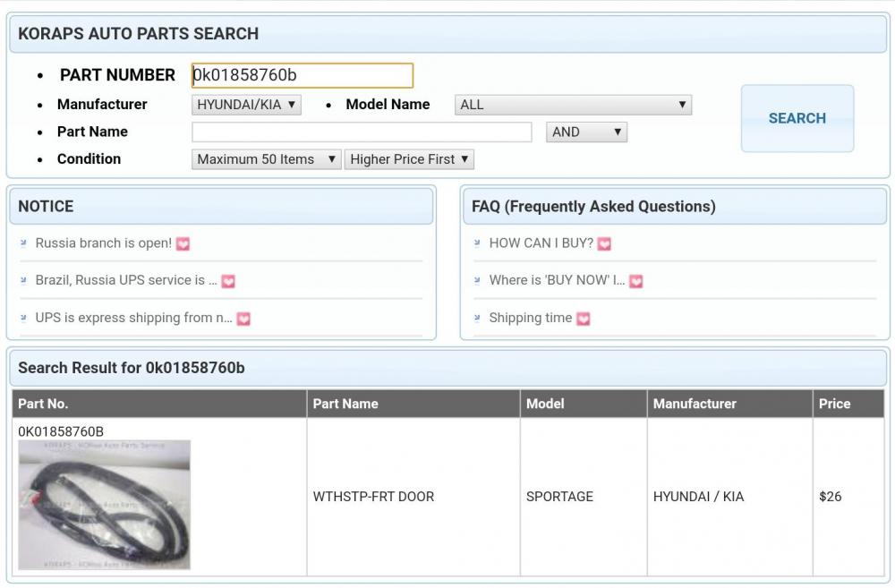Viewport: 895px width, 588px height.
Task: Click the 'Model' column header
Action: pyautogui.click(x=545, y=404)
